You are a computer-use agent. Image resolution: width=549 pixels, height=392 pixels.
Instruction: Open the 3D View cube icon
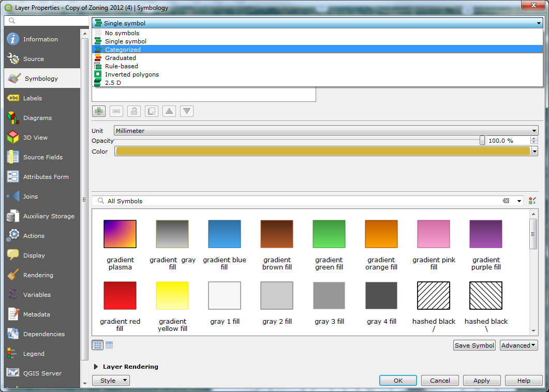pyautogui.click(x=13, y=138)
